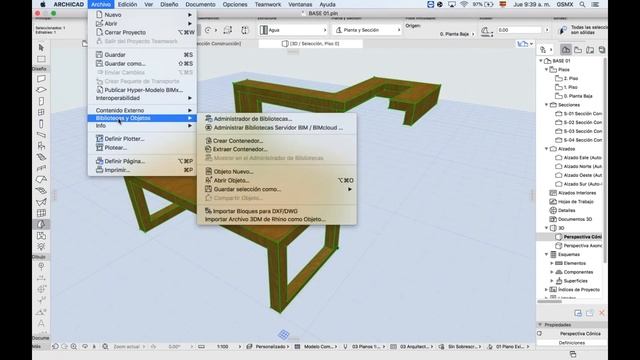Choose the Curtain Wall tool in toolbox
Image resolution: width=640 pixels, height=360 pixels.
point(41,213)
